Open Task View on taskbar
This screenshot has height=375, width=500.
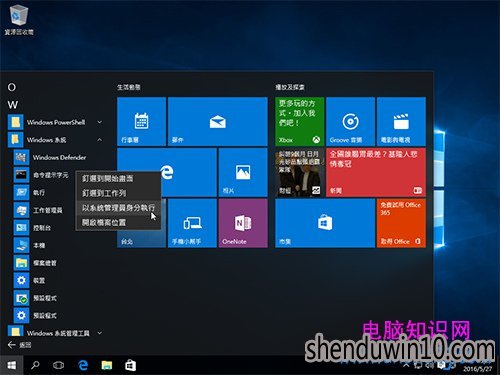(59, 366)
